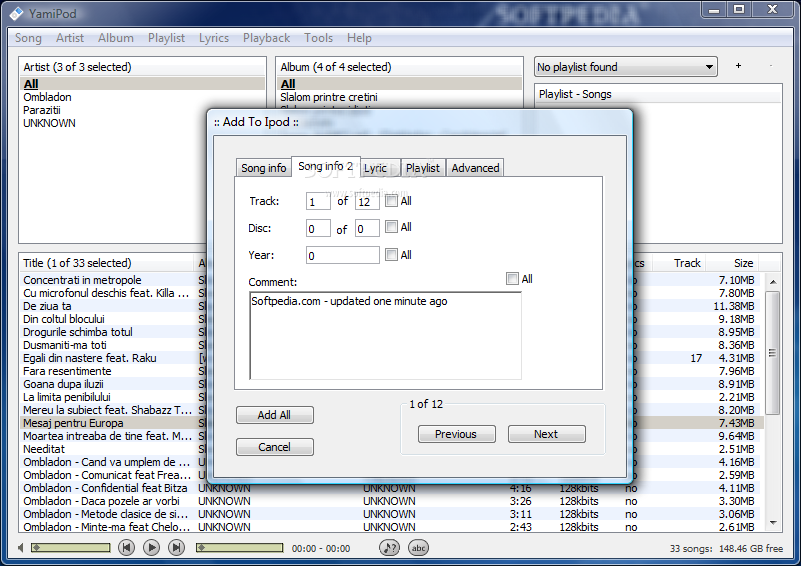
Task: Select Ombladon in the Artist list
Action: 48,97
